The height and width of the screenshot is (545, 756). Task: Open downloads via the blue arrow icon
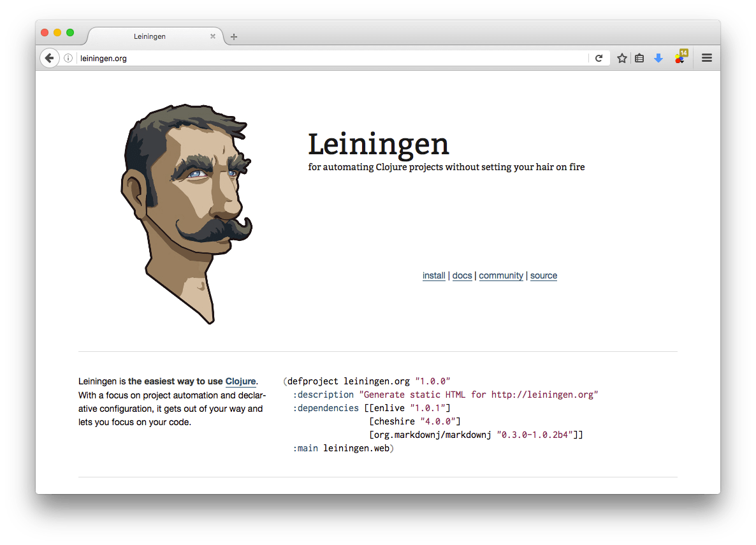[x=658, y=59]
